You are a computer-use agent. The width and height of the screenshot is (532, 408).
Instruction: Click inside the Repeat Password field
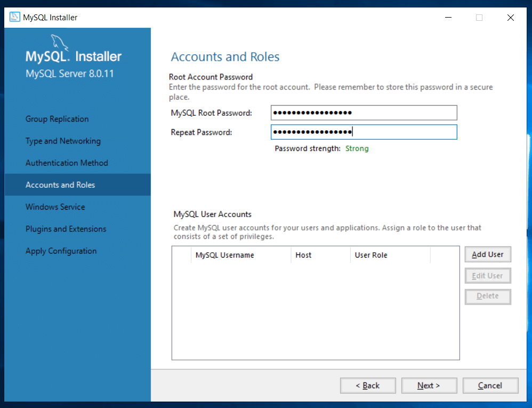point(364,132)
